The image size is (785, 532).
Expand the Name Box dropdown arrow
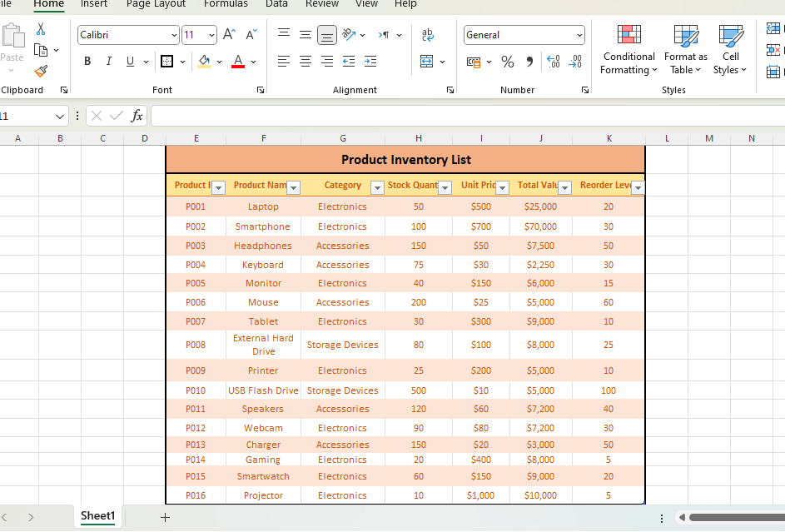coord(60,117)
